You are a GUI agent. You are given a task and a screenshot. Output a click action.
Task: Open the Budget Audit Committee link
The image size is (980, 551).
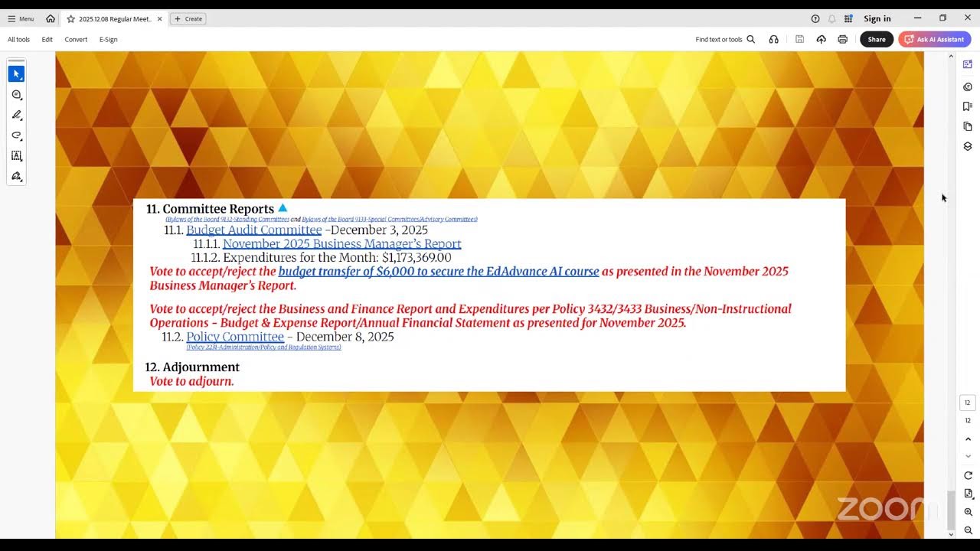tap(254, 230)
